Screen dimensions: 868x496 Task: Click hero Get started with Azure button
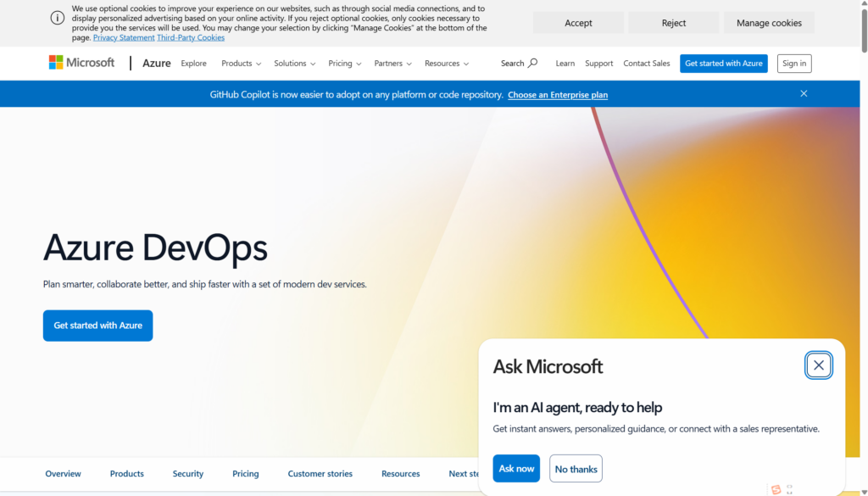(98, 326)
